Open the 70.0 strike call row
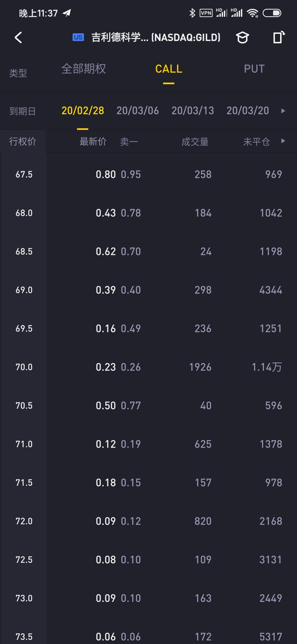 [x=148, y=367]
